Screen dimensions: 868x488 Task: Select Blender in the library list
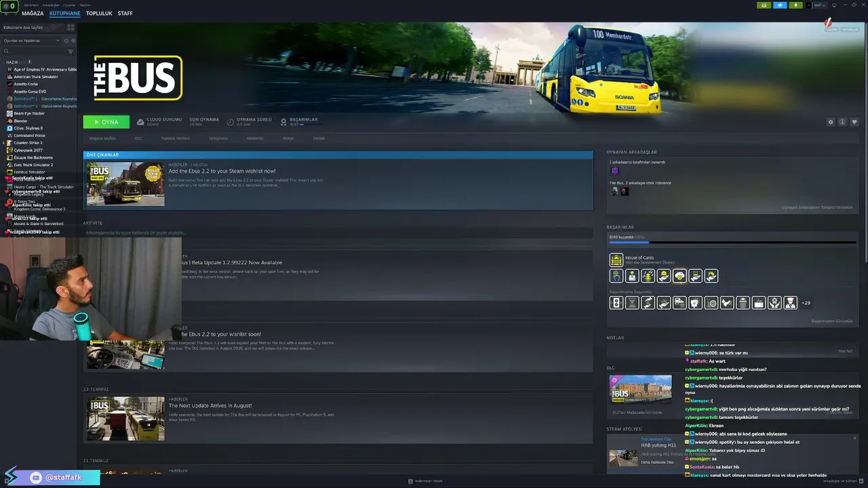(x=17, y=121)
